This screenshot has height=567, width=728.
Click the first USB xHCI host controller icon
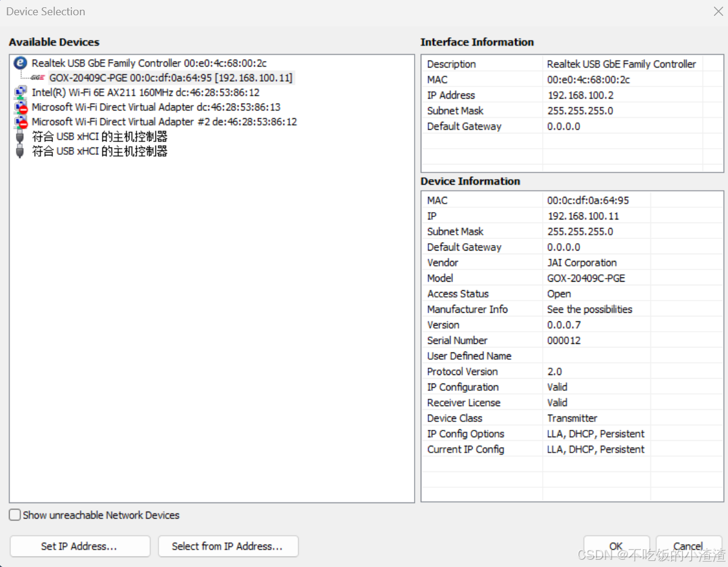coord(19,136)
